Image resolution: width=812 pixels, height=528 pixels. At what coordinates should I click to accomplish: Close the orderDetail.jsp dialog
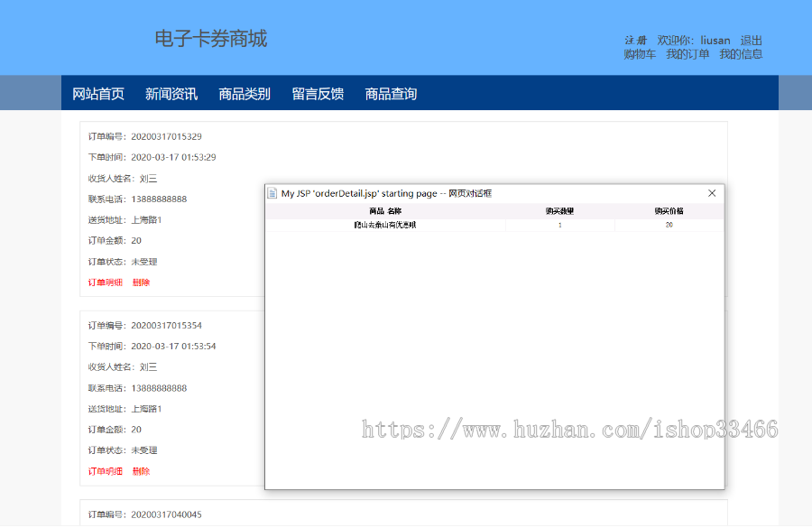[712, 192]
